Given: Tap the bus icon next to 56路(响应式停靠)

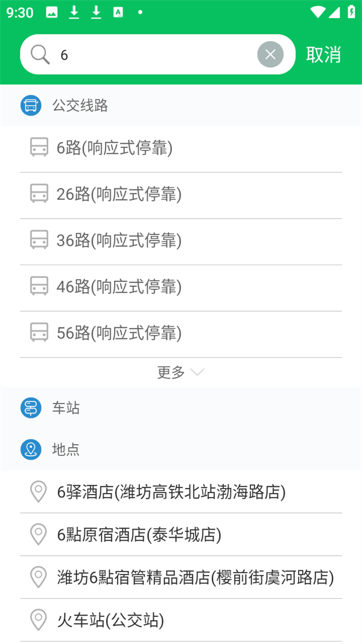Looking at the screenshot, I should (39, 333).
